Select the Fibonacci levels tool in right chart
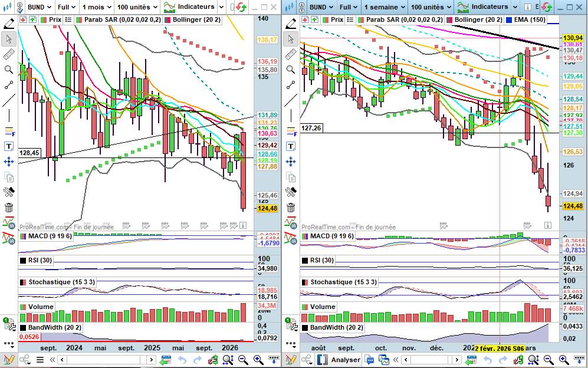 [291, 131]
